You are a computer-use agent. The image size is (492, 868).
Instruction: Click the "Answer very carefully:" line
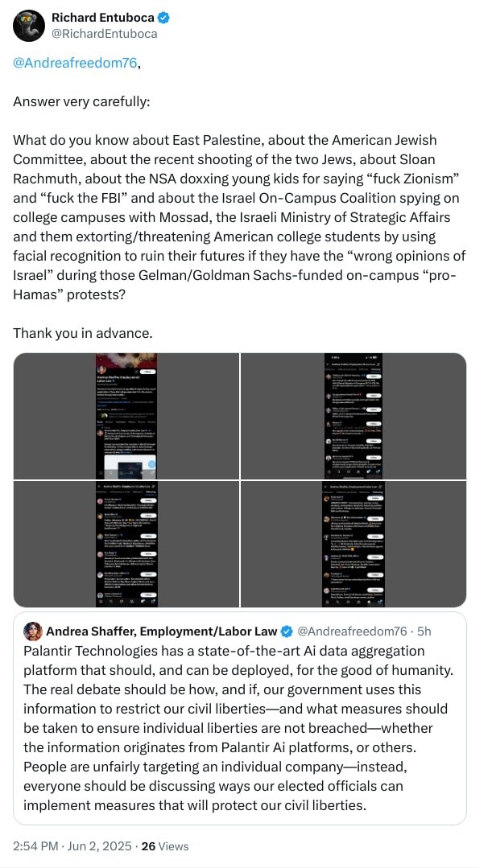click(x=81, y=102)
